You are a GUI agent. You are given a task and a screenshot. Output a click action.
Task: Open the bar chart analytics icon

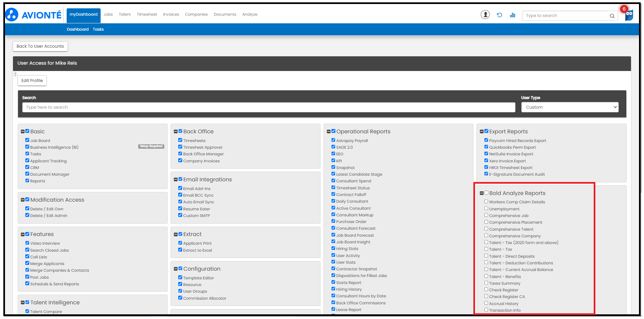[512, 15]
